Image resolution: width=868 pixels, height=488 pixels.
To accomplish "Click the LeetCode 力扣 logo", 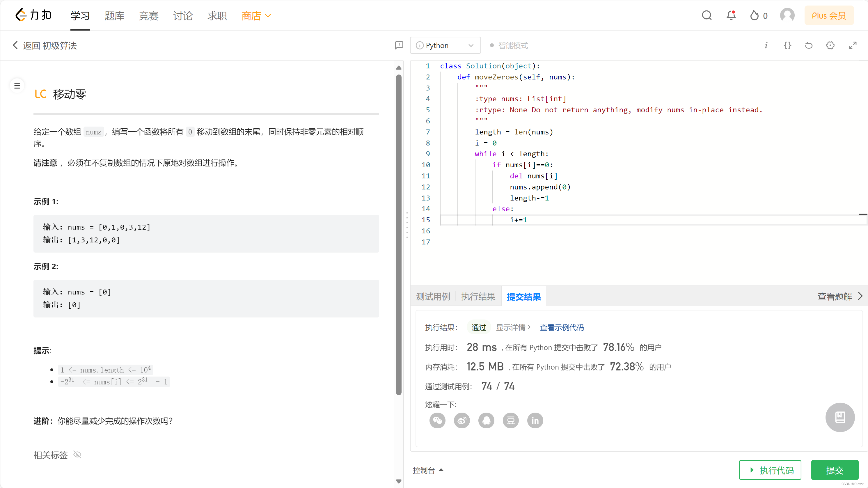I will pyautogui.click(x=33, y=15).
